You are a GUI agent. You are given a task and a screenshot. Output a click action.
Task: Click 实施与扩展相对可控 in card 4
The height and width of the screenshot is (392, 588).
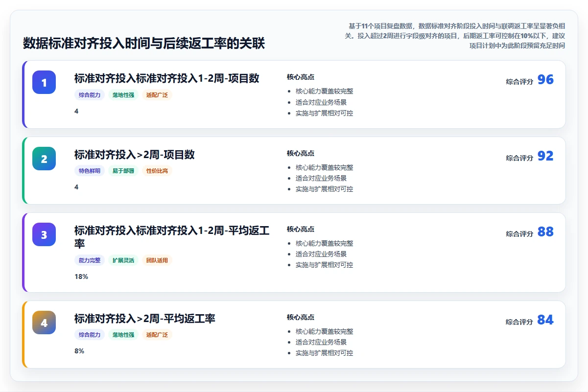[x=324, y=353]
